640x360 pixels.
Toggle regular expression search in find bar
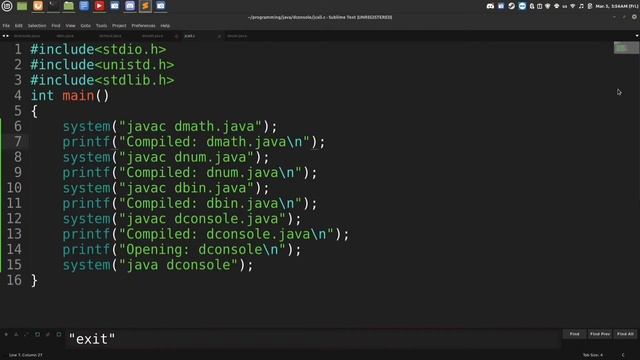(6, 334)
